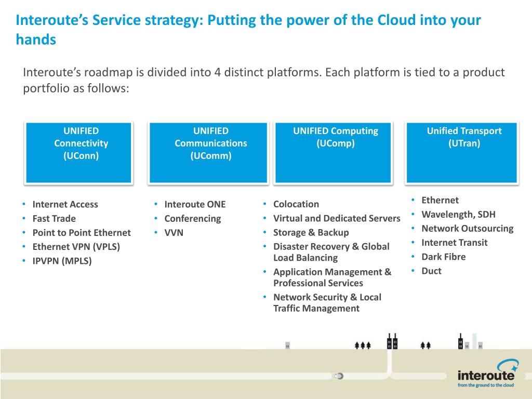
Task: Click the UNIFIED Communications (UComm) box
Action: [x=208, y=153]
